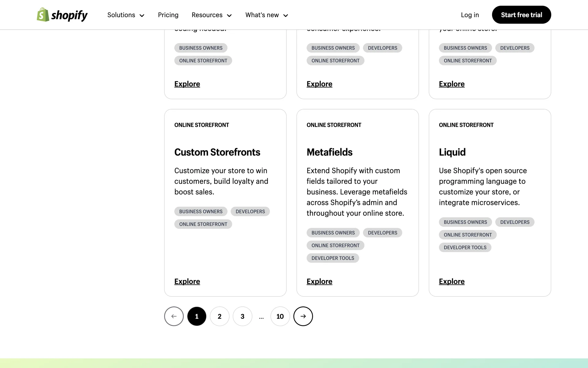Image resolution: width=588 pixels, height=368 pixels.
Task: Open the Pricing page
Action: pos(168,15)
